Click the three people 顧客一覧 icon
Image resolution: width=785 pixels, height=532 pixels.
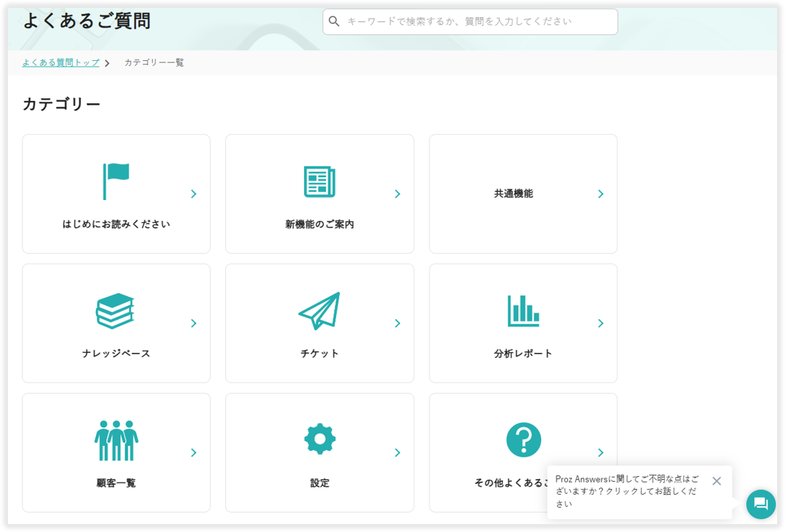point(115,440)
